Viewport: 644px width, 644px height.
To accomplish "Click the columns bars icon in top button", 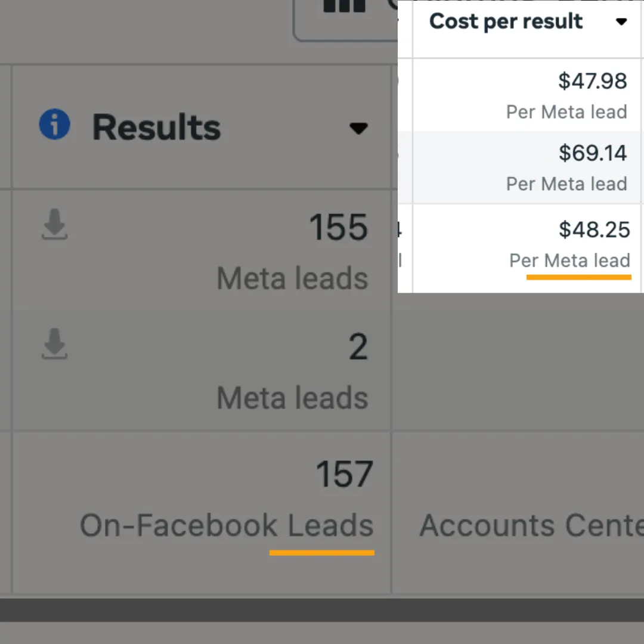I will (x=344, y=6).
